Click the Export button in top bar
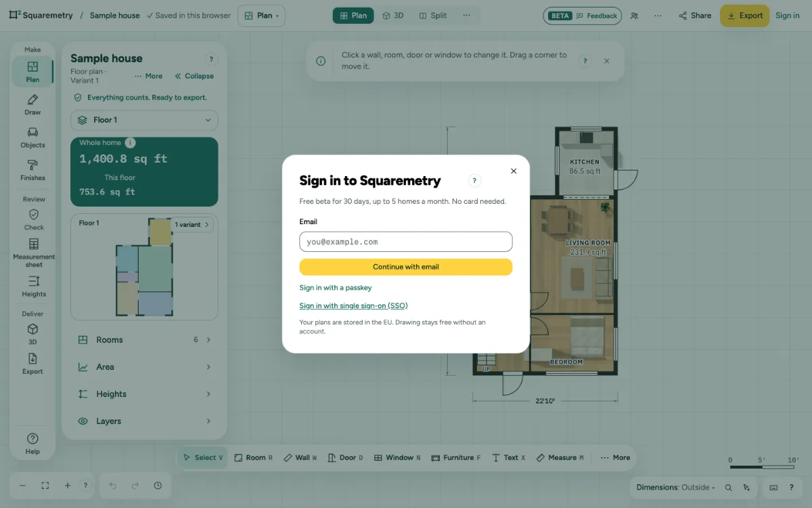Screen dimensions: 812x508 click(x=744, y=16)
